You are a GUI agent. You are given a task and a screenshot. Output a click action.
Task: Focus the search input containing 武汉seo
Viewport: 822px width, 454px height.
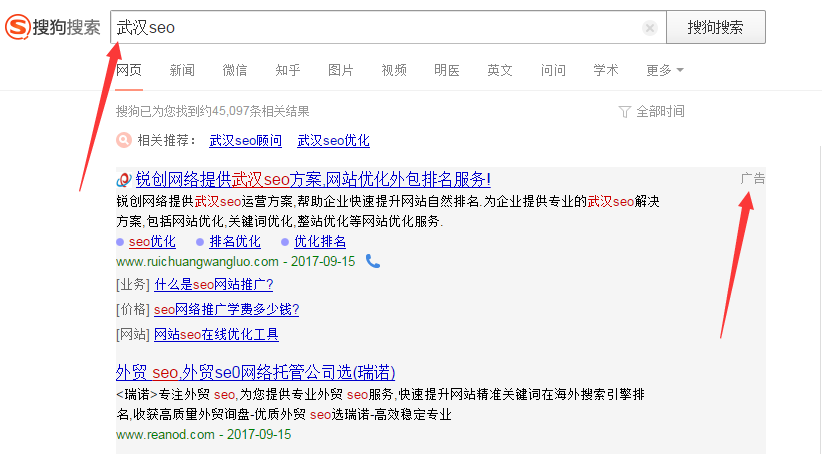(380, 28)
